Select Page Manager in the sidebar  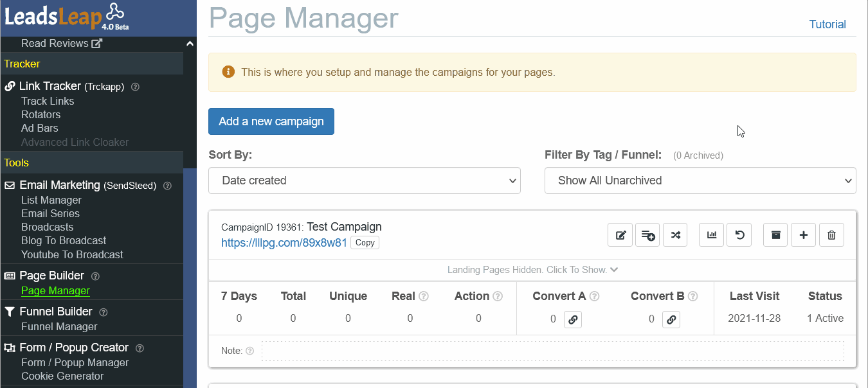pos(55,290)
